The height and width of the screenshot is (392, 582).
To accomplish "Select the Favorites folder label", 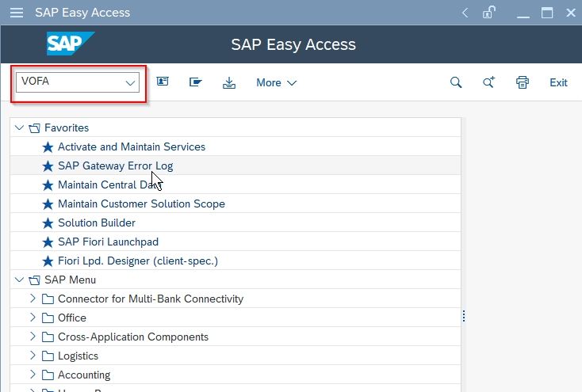I will point(67,128).
